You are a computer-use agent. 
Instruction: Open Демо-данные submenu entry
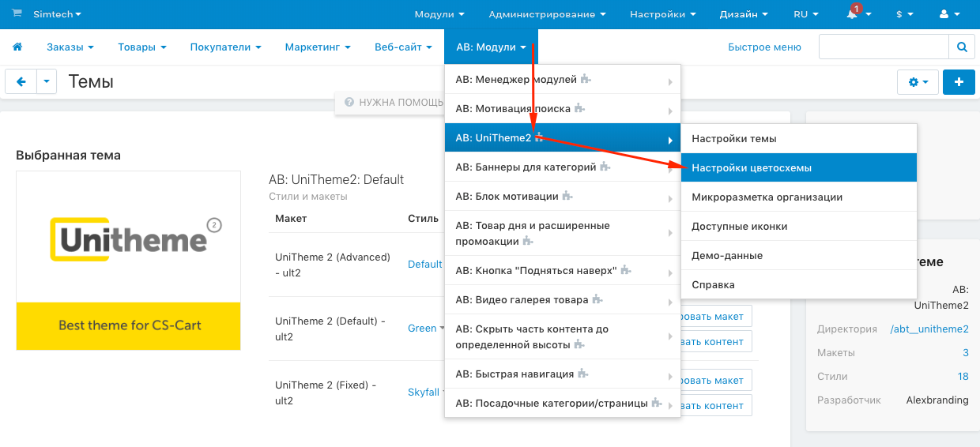[x=799, y=255]
